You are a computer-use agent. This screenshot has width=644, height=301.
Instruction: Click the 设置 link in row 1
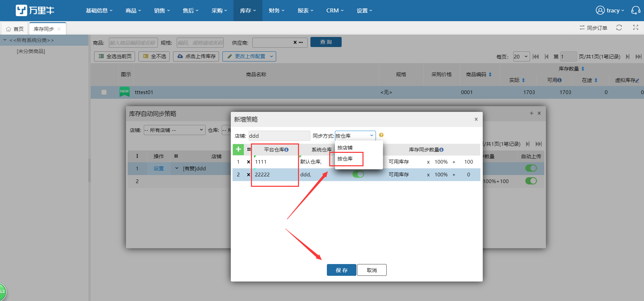pos(159,168)
